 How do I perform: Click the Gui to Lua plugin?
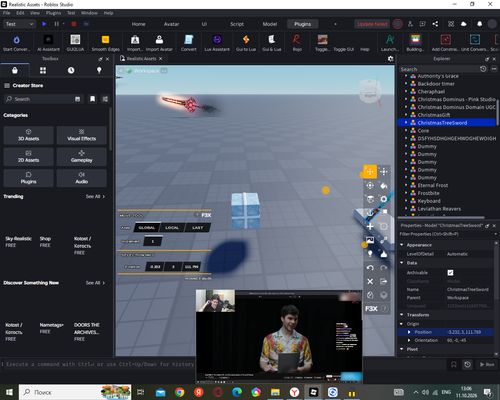[x=246, y=43]
